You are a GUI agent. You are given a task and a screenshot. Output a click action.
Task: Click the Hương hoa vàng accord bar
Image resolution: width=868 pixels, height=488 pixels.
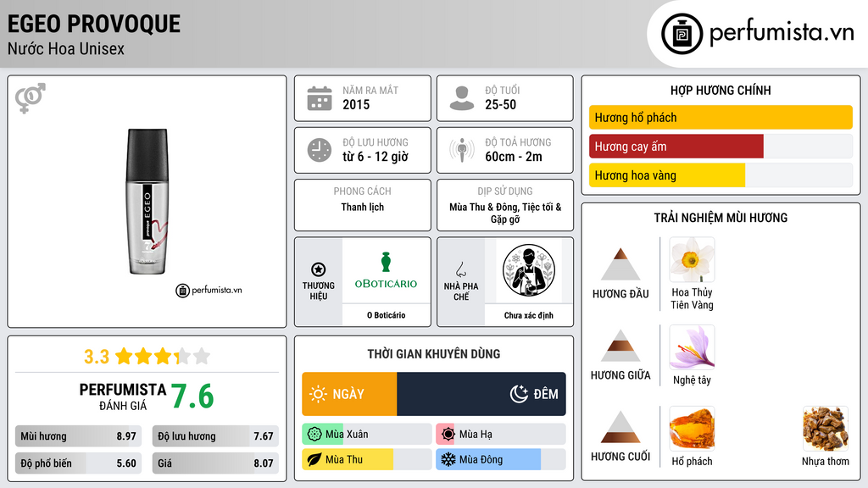(x=721, y=175)
